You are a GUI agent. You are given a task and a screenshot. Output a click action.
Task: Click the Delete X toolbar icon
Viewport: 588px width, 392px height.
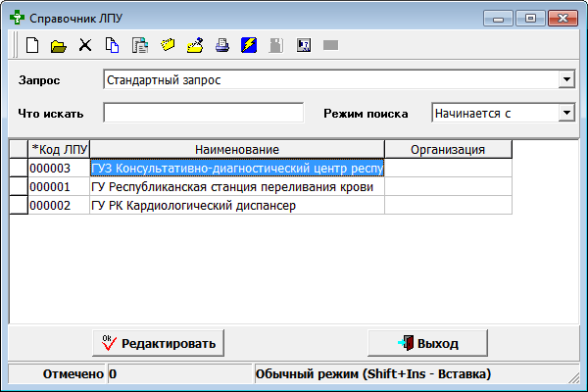pyautogui.click(x=85, y=45)
